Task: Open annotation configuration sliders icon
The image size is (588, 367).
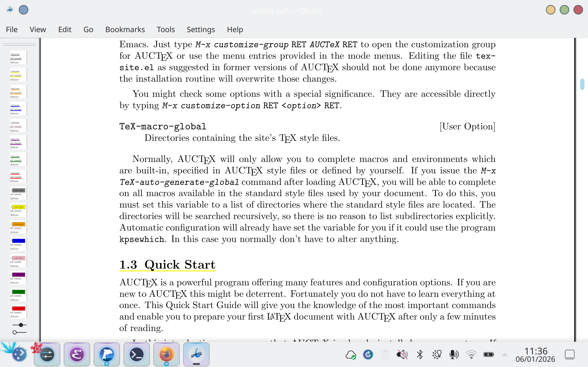Action: [20, 328]
